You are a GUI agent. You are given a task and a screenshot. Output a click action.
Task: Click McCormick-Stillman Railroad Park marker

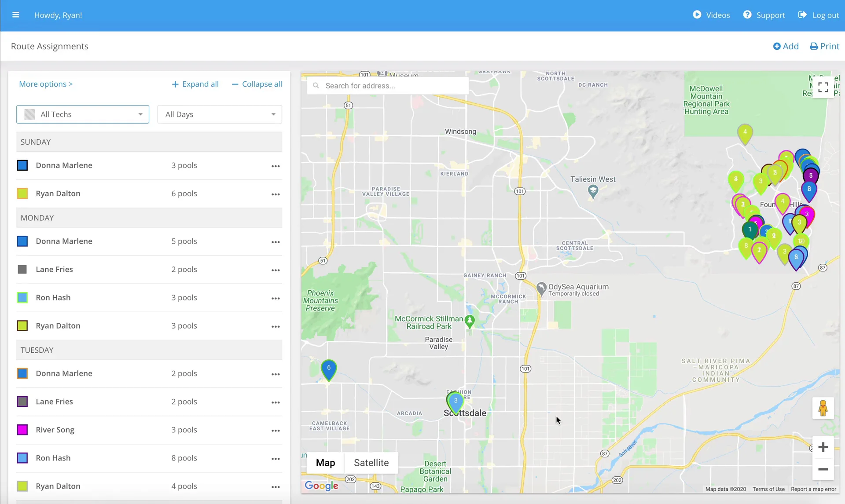point(470,321)
